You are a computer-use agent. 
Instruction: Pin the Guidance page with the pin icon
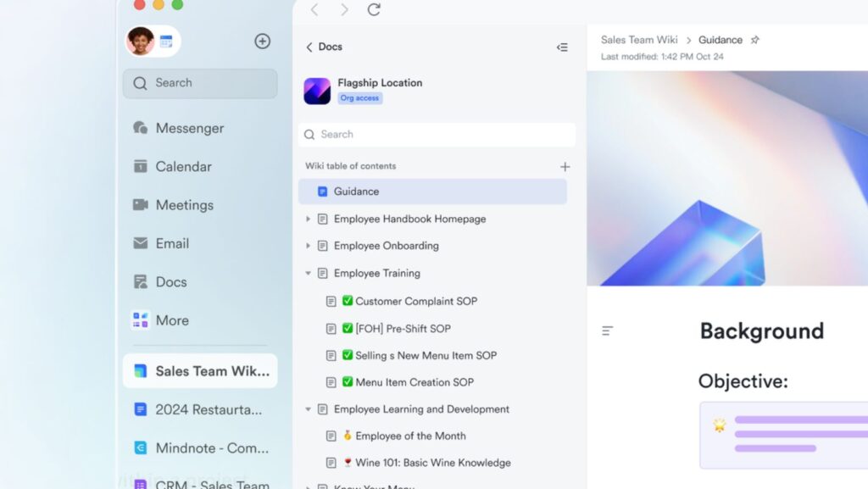click(x=755, y=40)
